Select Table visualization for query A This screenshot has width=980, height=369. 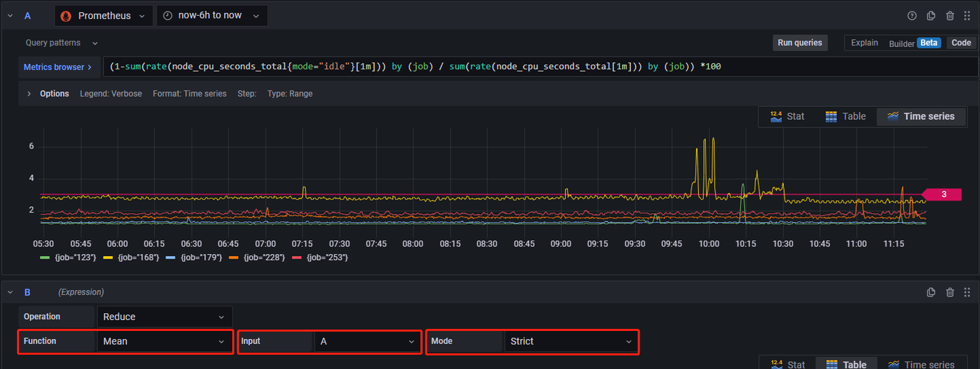click(845, 116)
